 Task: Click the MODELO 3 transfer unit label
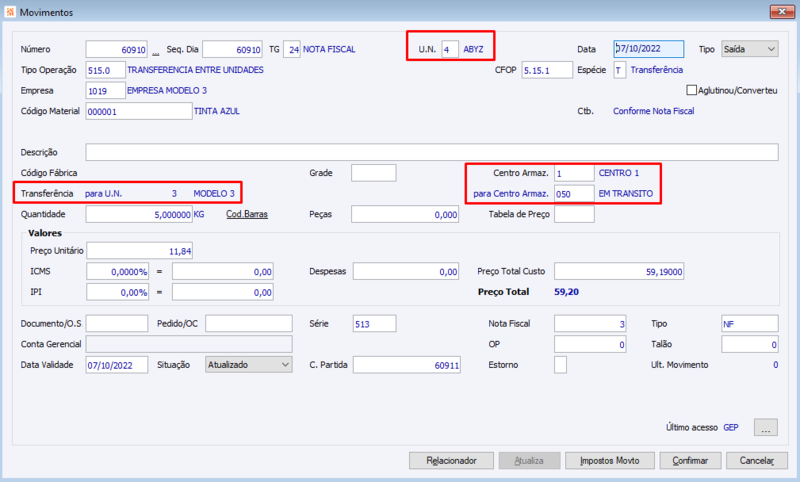[x=214, y=194]
